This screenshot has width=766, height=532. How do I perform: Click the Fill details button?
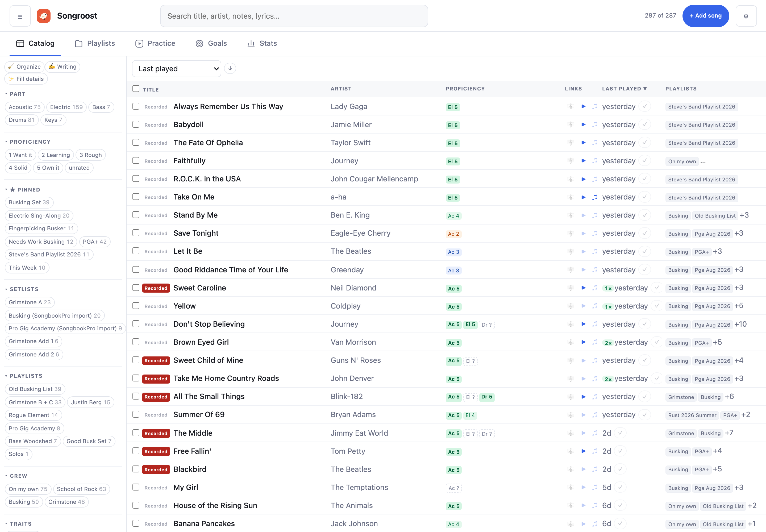click(26, 79)
